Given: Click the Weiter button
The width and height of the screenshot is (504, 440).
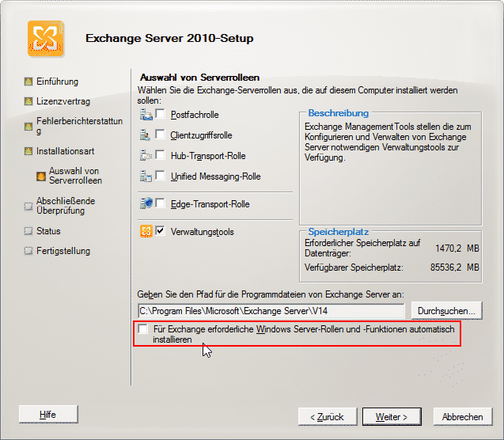Looking at the screenshot, I should [x=392, y=417].
